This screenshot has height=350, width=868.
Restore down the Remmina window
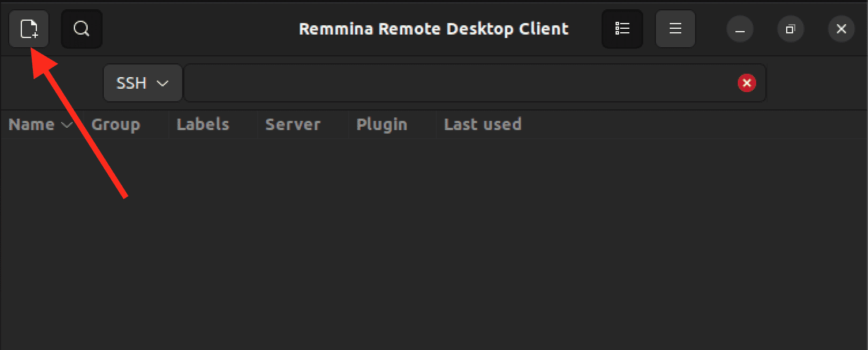click(790, 29)
